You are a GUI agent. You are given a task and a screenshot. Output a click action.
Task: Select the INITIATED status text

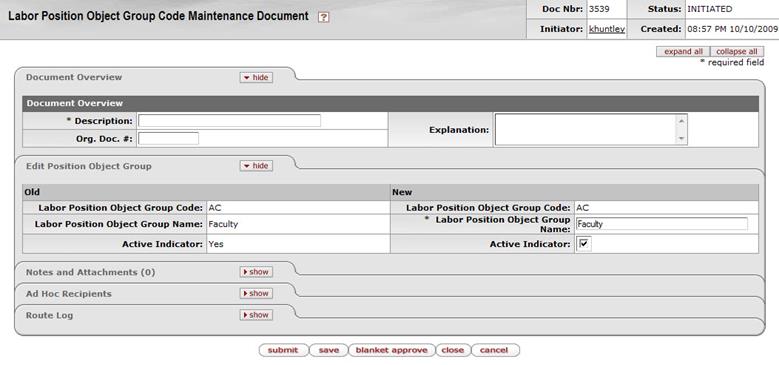click(709, 9)
